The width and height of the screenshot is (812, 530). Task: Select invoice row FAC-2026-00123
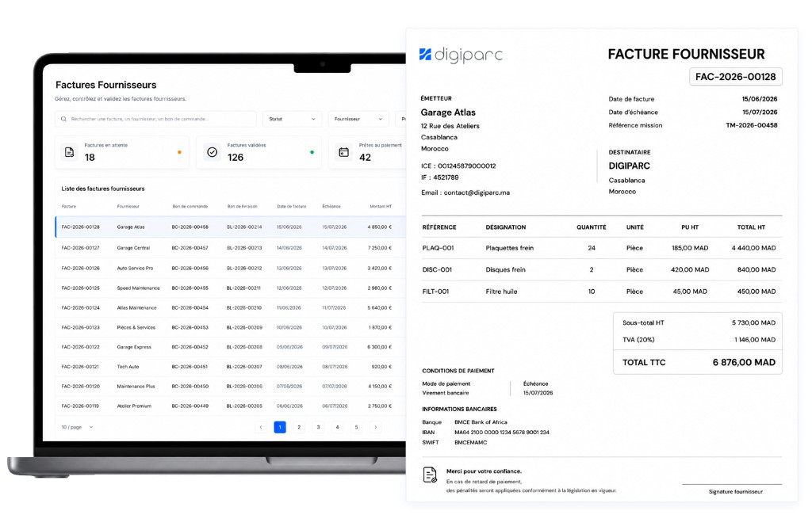point(231,327)
